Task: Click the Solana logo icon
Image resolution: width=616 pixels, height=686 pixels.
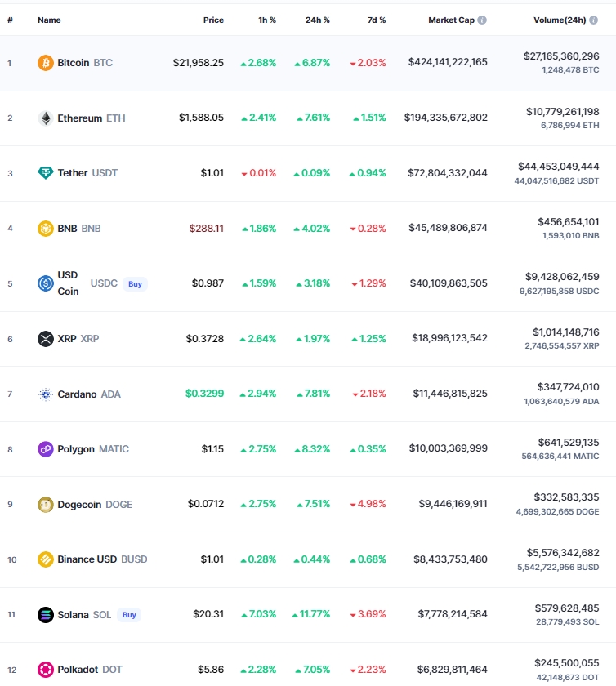Action: [x=46, y=615]
